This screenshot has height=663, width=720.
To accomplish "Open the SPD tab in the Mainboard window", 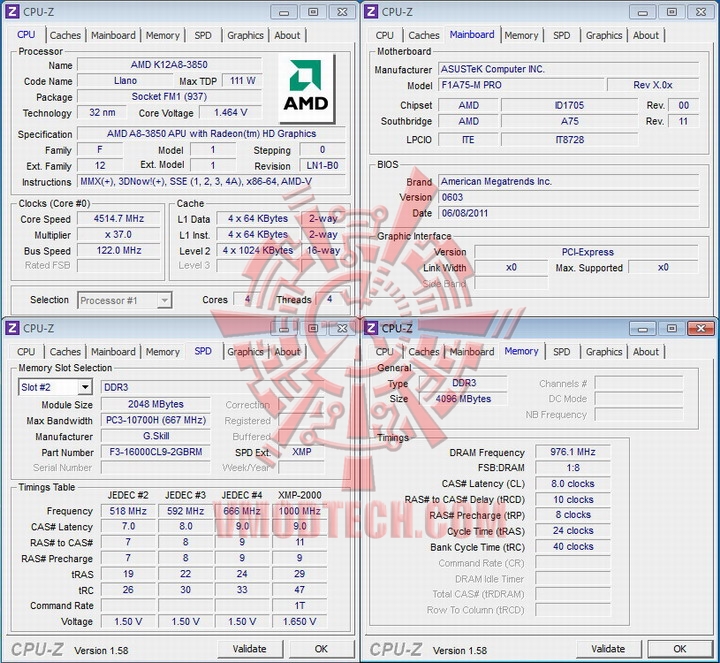I will 562,35.
